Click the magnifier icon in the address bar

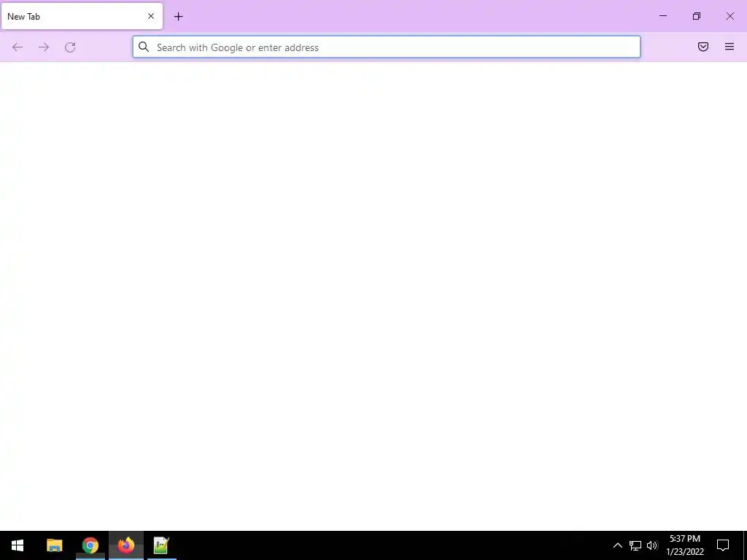point(144,47)
